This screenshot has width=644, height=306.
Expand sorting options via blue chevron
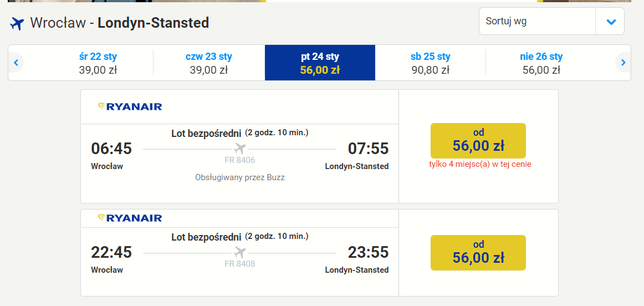coord(611,22)
